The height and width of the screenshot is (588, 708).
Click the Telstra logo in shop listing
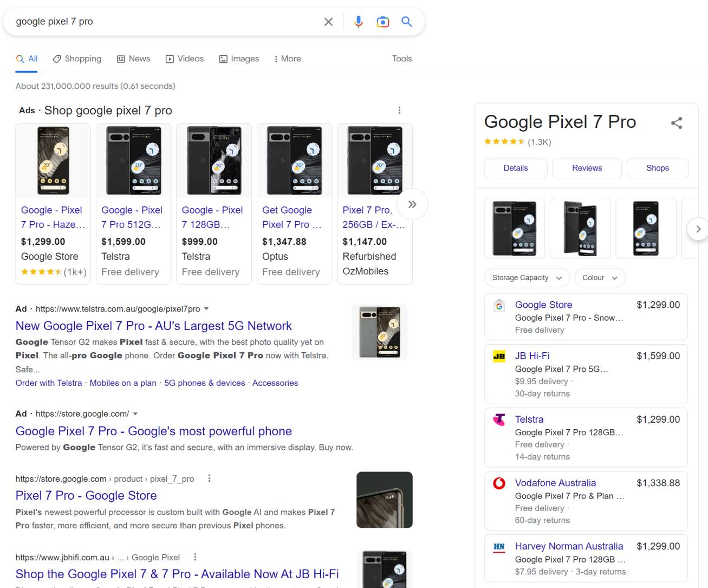(499, 420)
